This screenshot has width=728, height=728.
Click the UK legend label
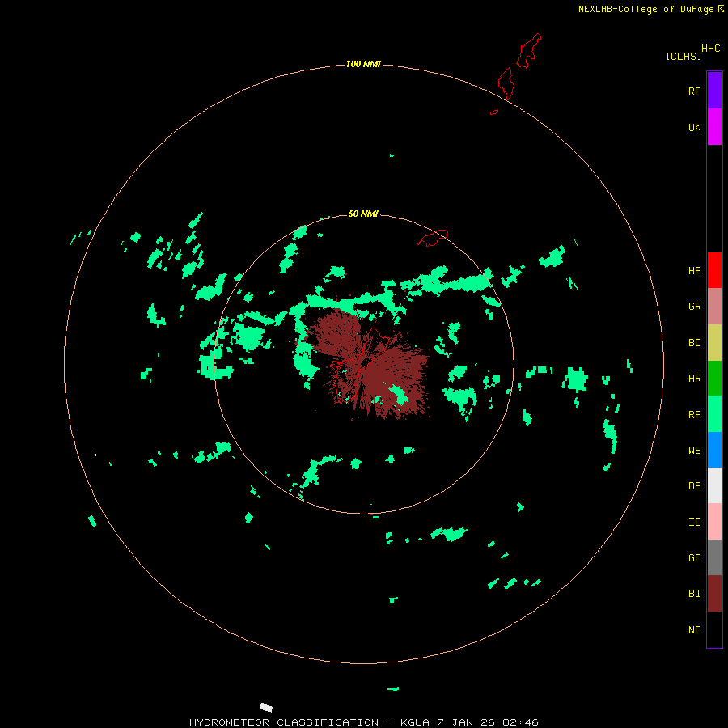tap(695, 127)
